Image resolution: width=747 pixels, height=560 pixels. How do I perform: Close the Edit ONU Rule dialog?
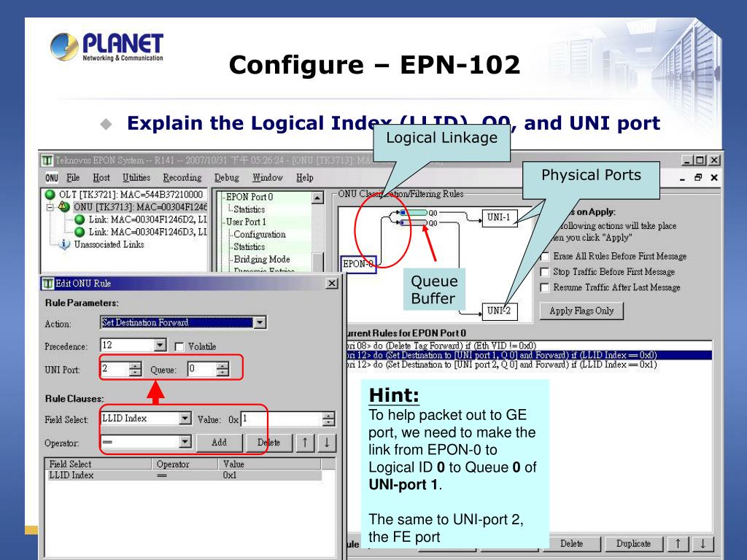point(332,284)
